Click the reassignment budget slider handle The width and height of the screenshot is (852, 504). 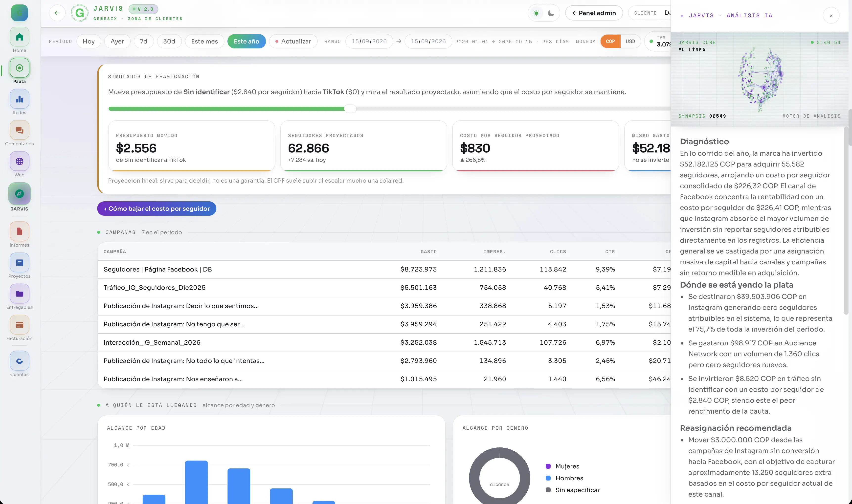[x=350, y=109]
